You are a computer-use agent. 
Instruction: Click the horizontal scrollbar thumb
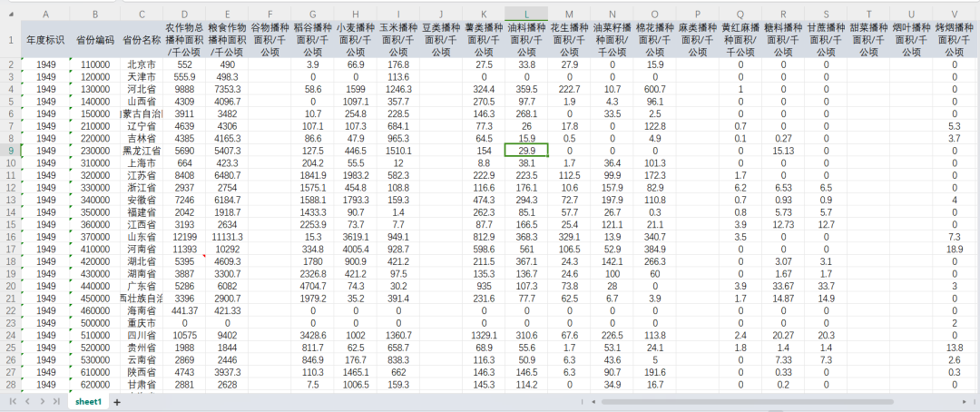[747, 401]
